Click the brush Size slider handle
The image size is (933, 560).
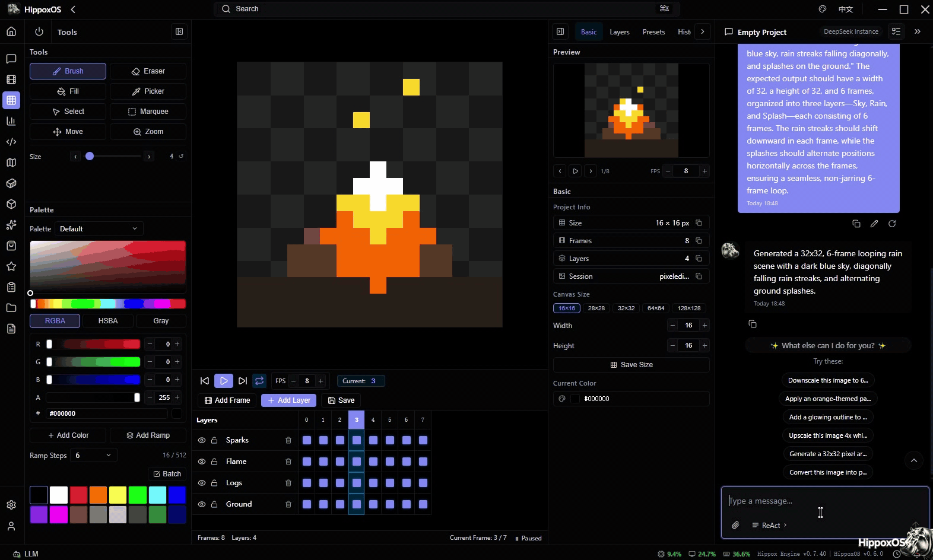[90, 156]
